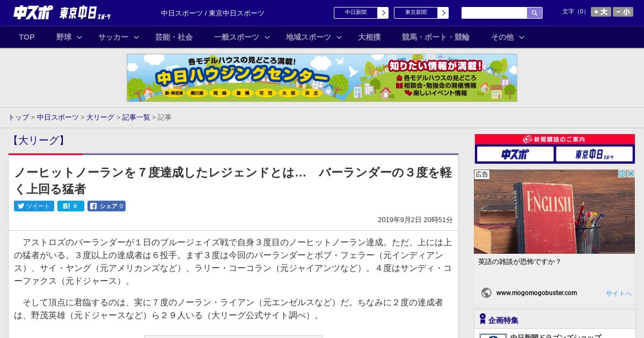The image size is (644, 338).
Task: Click the 東京中日スポーツ subscription button in sidebar
Action: click(595, 154)
